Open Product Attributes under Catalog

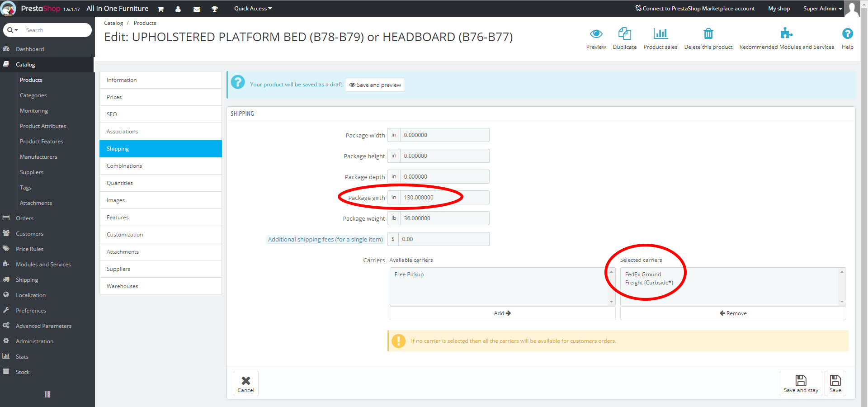click(43, 126)
